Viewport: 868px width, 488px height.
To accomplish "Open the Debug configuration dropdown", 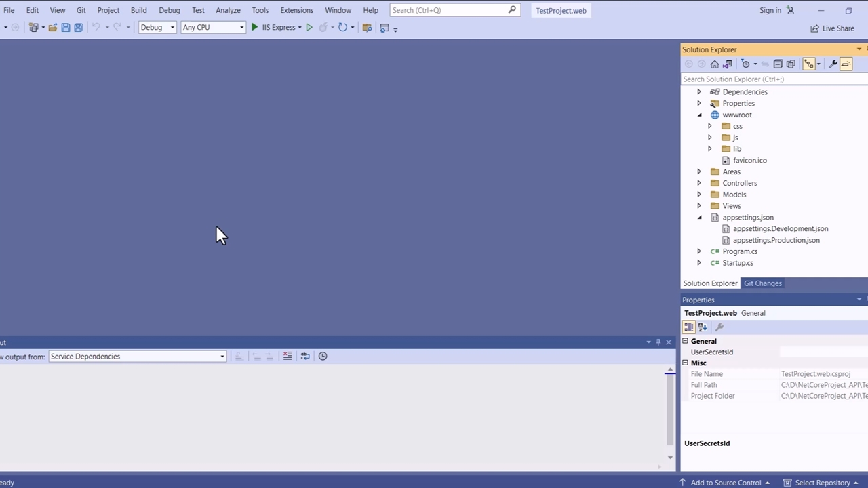I will click(157, 28).
